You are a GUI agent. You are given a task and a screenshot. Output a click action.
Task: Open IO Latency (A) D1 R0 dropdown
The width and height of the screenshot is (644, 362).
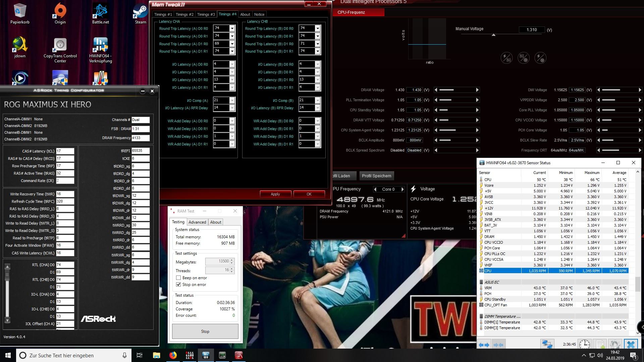232,80
